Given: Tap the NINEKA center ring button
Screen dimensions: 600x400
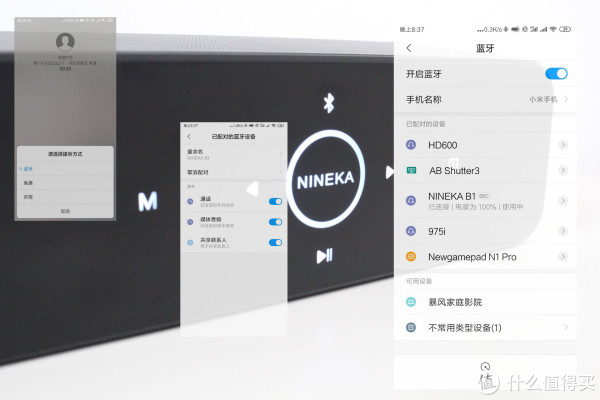Looking at the screenshot, I should coord(325,179).
